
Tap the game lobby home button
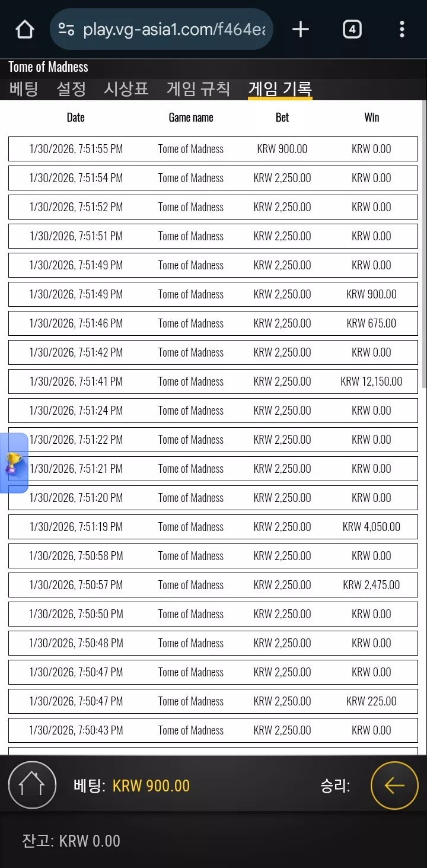pos(32,786)
